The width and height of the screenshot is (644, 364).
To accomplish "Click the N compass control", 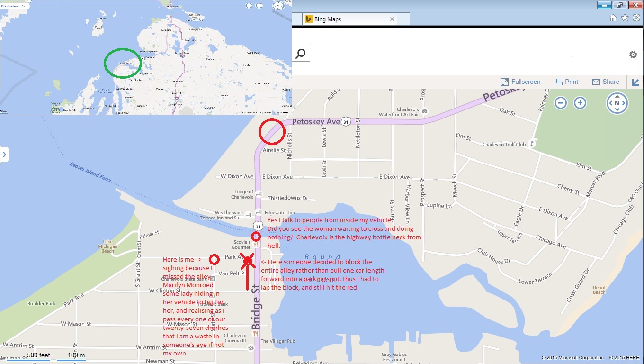I will tap(617, 103).
